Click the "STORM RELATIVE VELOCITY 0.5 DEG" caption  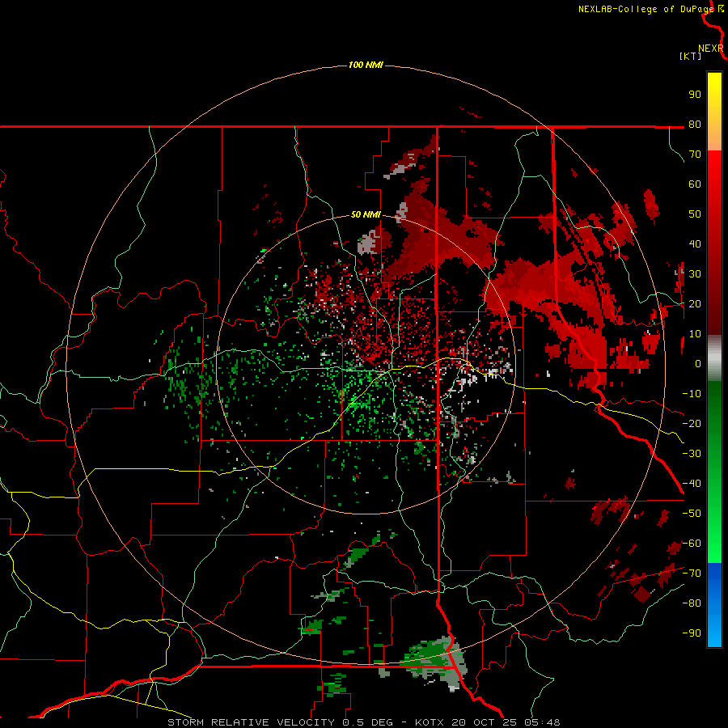(280, 722)
